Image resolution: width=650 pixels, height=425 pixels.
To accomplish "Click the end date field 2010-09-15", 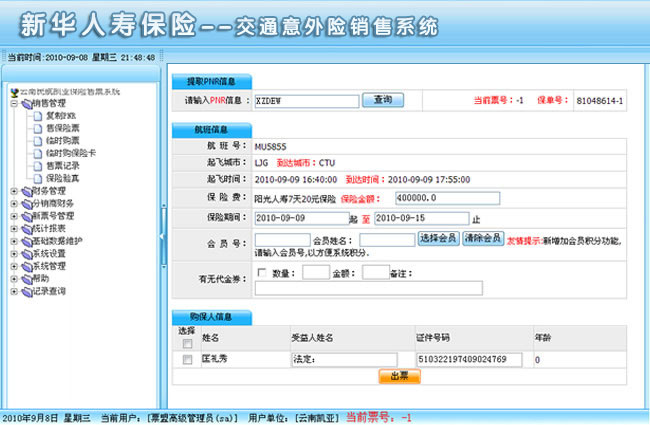I will click(x=422, y=219).
